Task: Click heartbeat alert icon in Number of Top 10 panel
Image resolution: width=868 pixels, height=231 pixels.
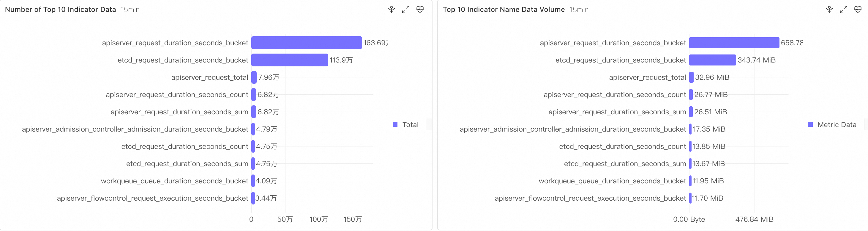Action: pyautogui.click(x=420, y=10)
